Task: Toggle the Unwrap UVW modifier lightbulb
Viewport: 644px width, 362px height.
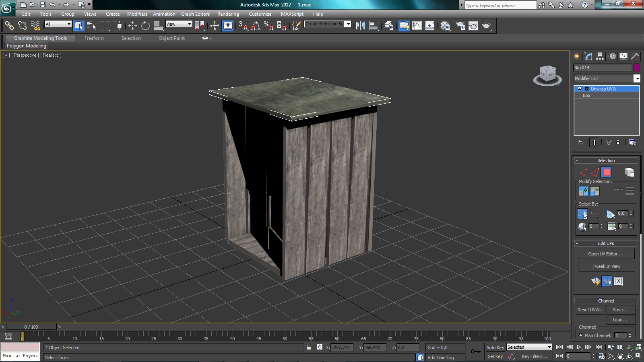Action: tap(580, 89)
